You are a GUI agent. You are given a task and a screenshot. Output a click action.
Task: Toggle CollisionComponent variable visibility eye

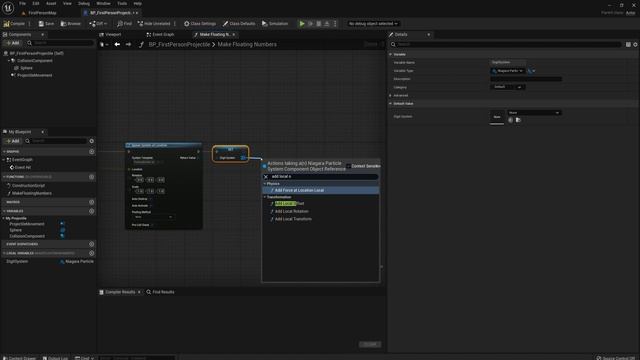click(x=62, y=236)
